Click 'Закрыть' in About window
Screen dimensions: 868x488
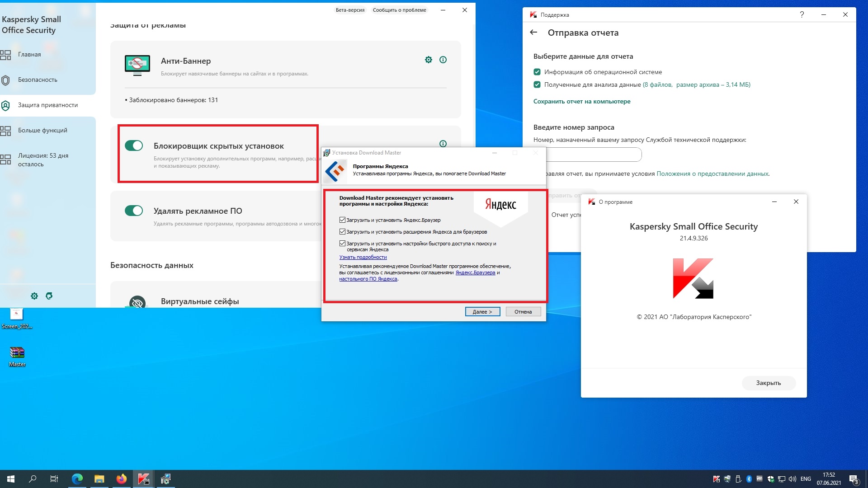tap(769, 383)
